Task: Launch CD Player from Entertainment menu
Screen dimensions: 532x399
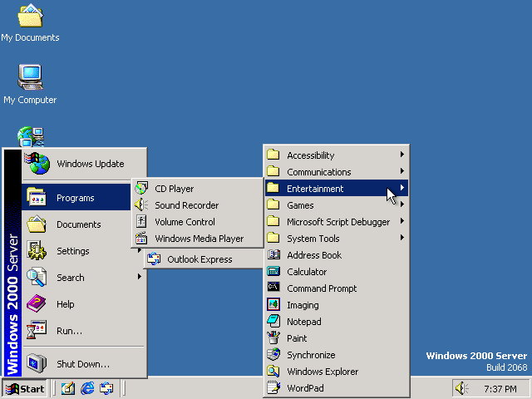Action: (x=198, y=189)
